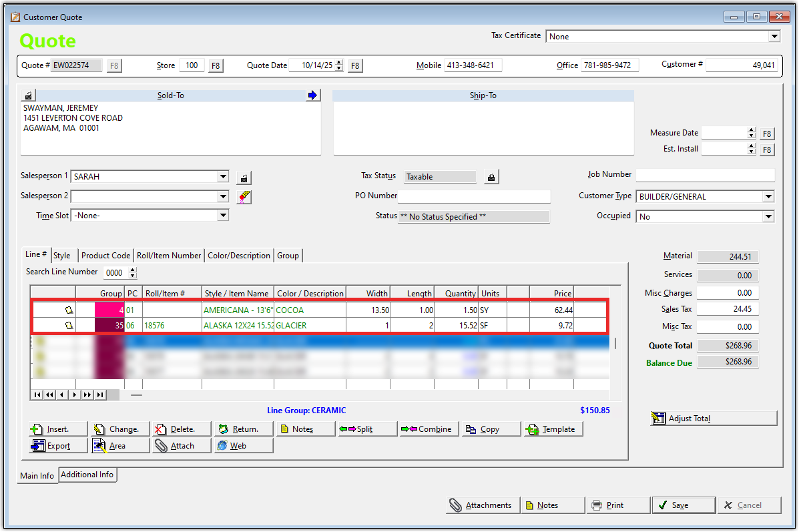Click the maroon group 35 color cell
Viewport: 799px width, 532px height.
click(x=109, y=325)
